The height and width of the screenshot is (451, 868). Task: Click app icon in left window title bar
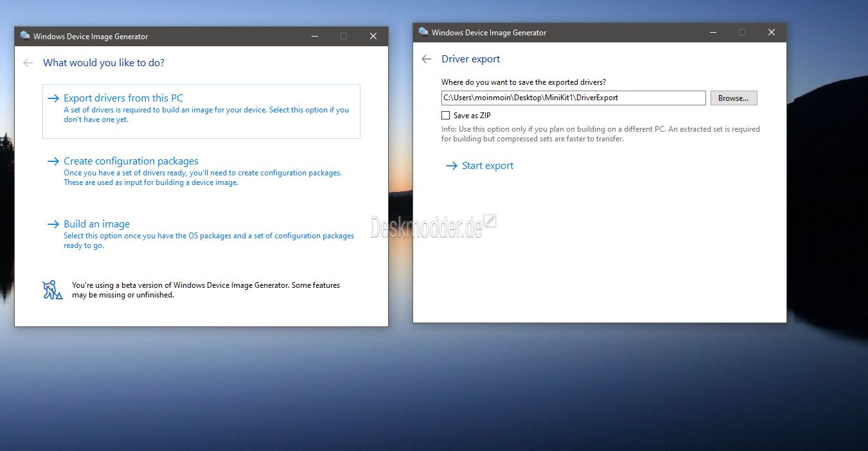[25, 36]
